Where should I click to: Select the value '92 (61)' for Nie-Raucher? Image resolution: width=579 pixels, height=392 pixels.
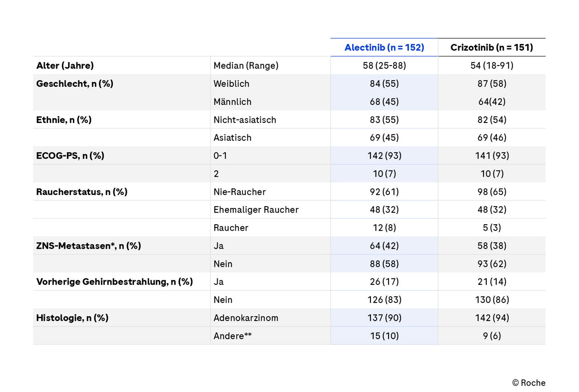coord(384,192)
